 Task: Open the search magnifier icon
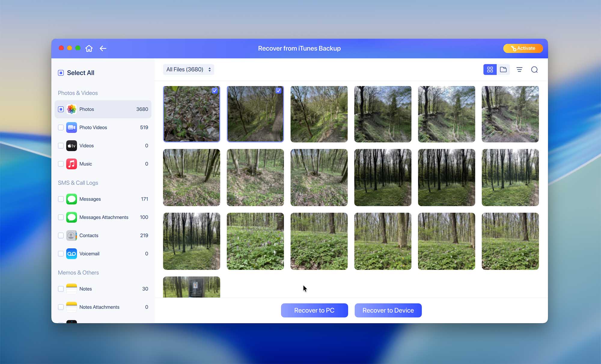534,69
